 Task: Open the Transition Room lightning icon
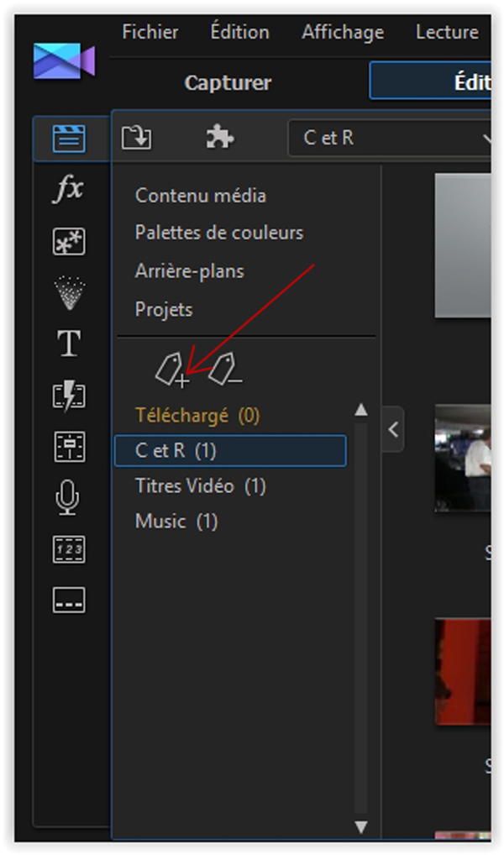point(69,396)
